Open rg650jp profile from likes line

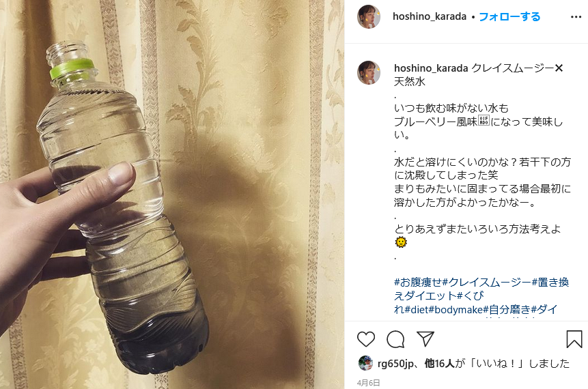395,363
